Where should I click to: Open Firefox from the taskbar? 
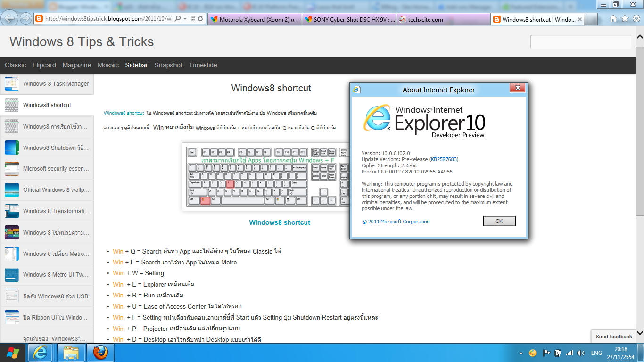coord(100,353)
